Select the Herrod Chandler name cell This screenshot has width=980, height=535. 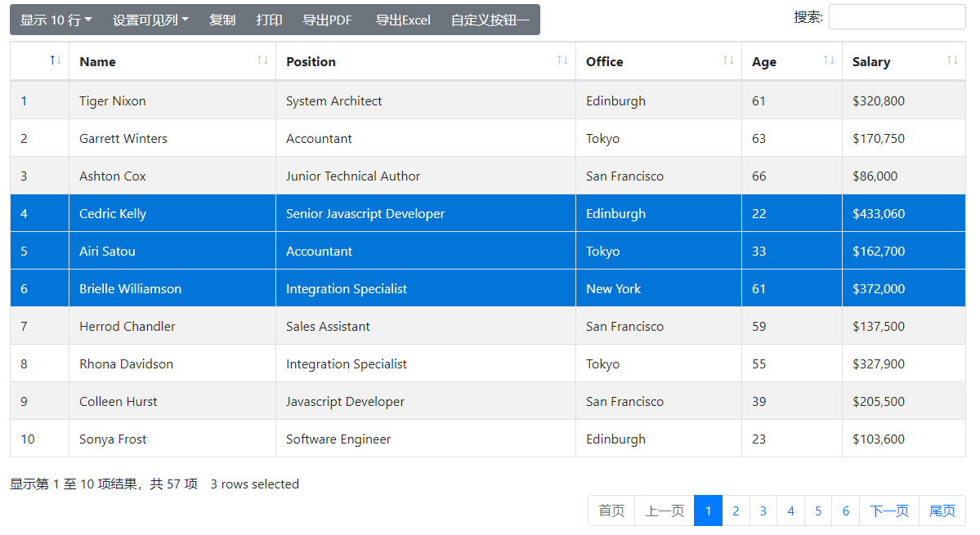[172, 326]
